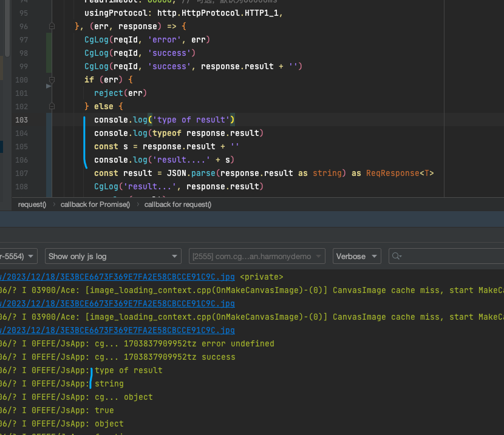Open the Verbose log level dropdown

coord(357,256)
